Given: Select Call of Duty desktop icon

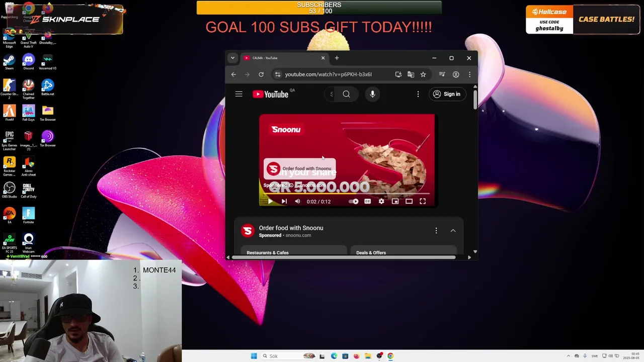Looking at the screenshot, I should point(28,190).
